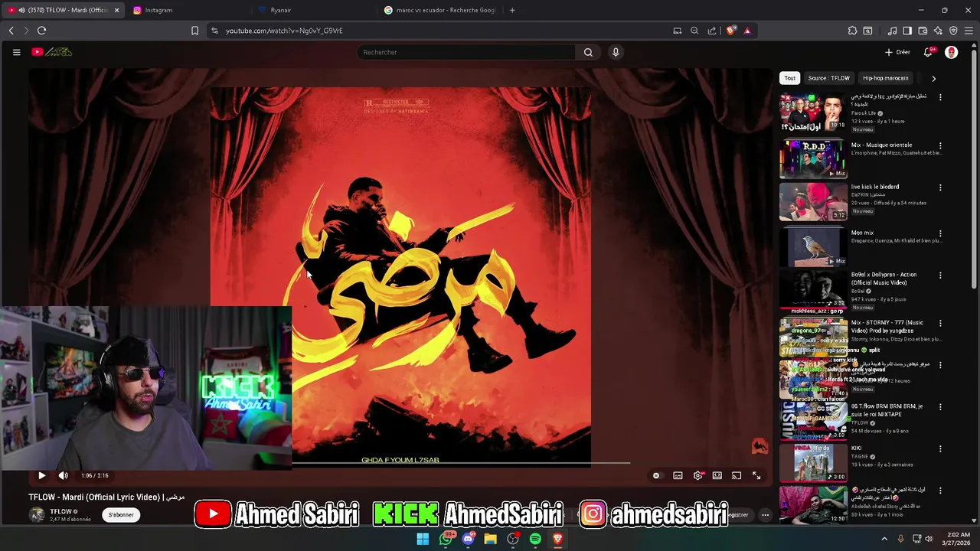Click the zoom magnifier in address bar
This screenshot has width=980, height=551.
pyautogui.click(x=694, y=31)
